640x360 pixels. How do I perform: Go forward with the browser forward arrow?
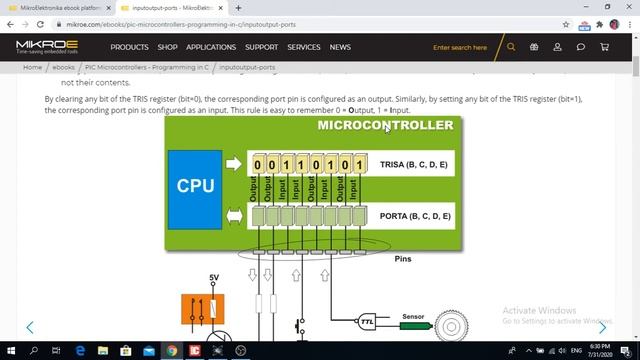pos(25,24)
